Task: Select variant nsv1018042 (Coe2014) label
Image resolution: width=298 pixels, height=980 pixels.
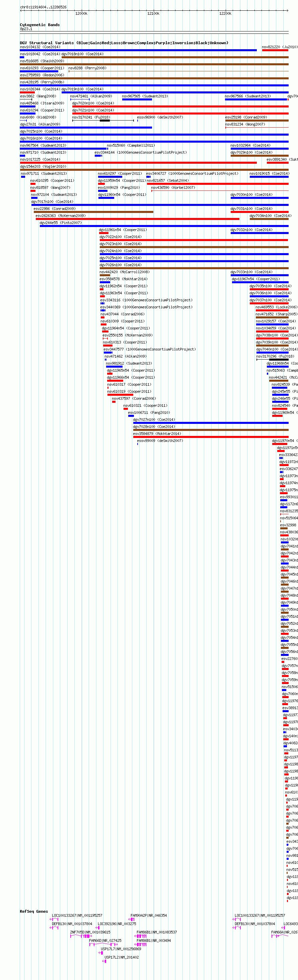Action: pyautogui.click(x=40, y=54)
